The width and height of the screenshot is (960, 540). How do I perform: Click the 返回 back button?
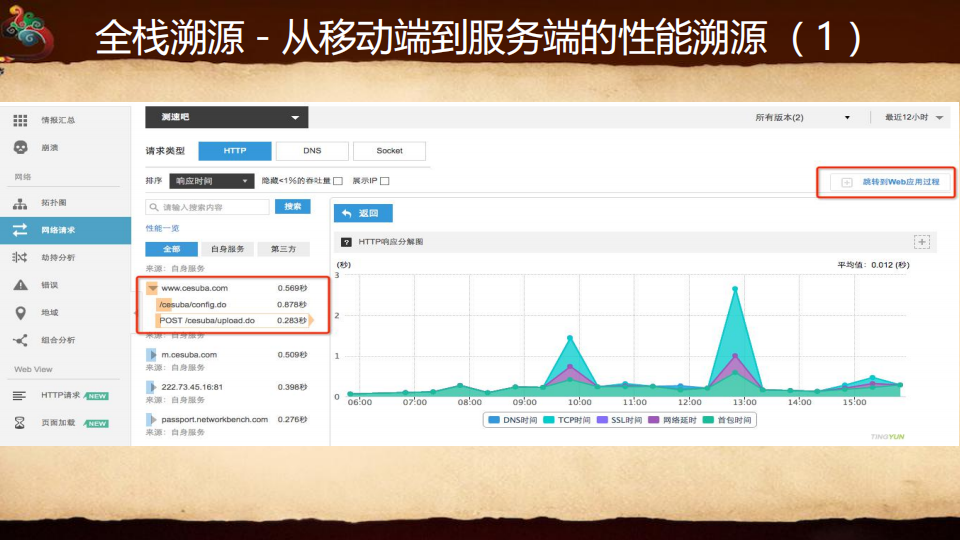(363, 213)
